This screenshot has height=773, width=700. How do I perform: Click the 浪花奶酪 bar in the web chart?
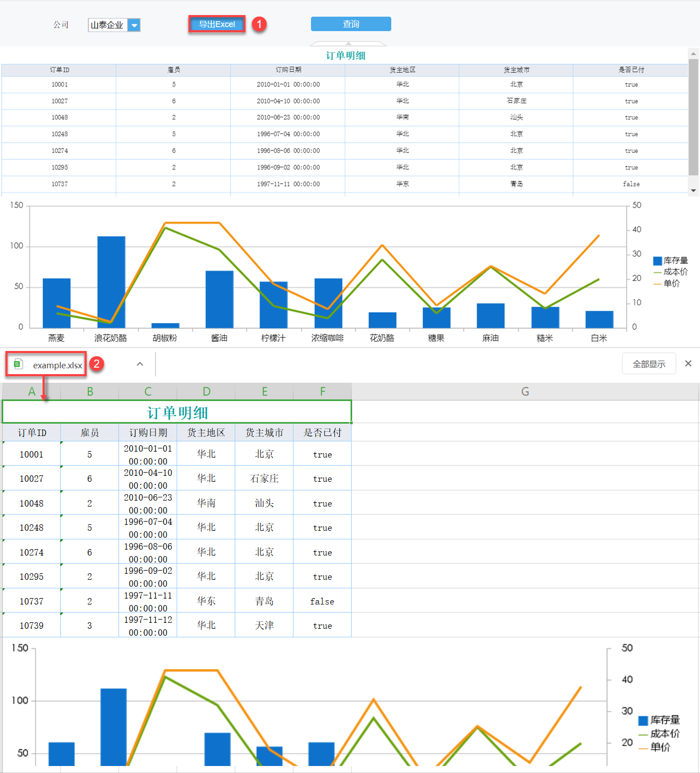(111, 282)
